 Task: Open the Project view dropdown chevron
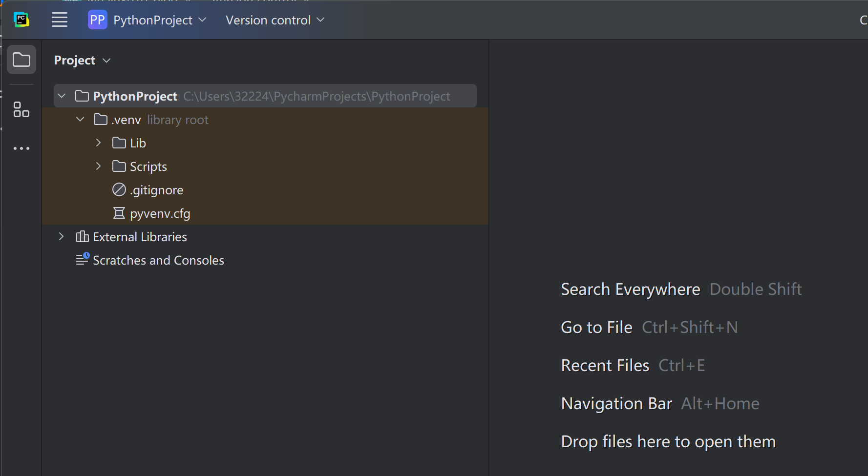(x=106, y=61)
